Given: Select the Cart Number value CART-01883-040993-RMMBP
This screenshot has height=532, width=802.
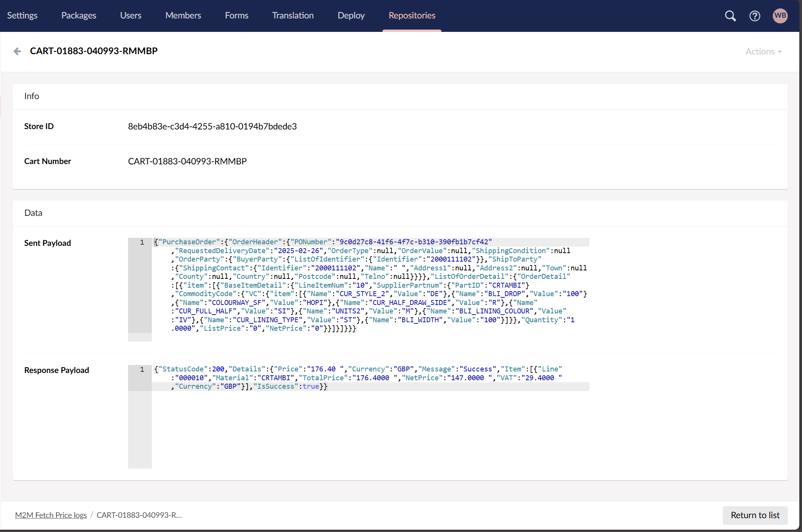Looking at the screenshot, I should tap(187, 161).
